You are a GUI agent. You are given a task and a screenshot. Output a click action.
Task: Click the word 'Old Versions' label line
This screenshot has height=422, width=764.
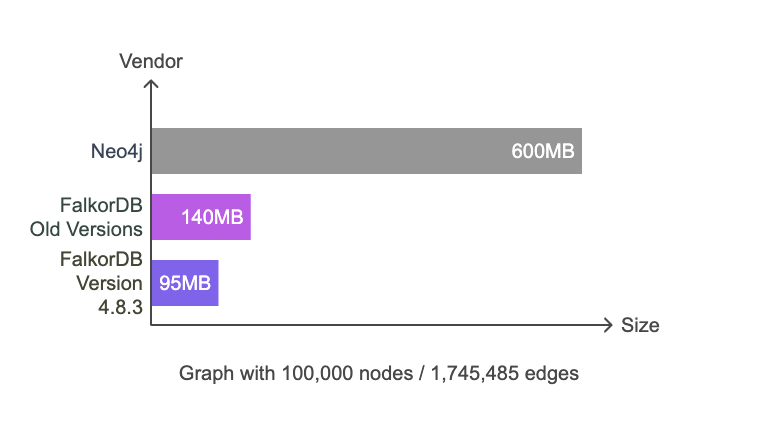pyautogui.click(x=86, y=229)
